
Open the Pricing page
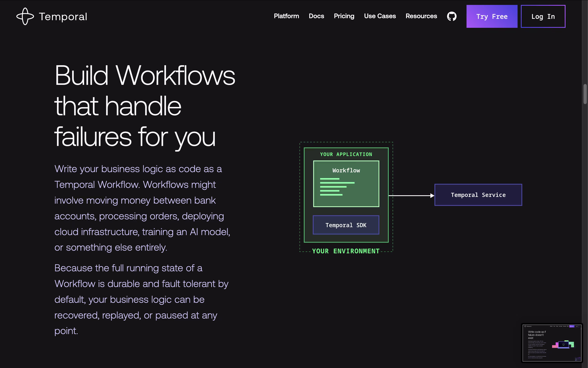click(x=344, y=16)
